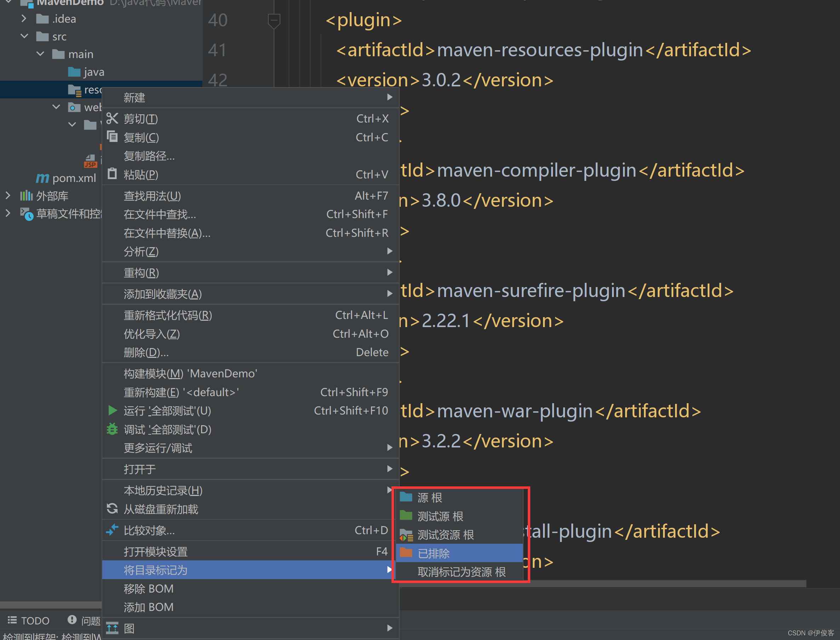Expand the 草稿文件和控制台 node
840x640 pixels.
(x=8, y=213)
